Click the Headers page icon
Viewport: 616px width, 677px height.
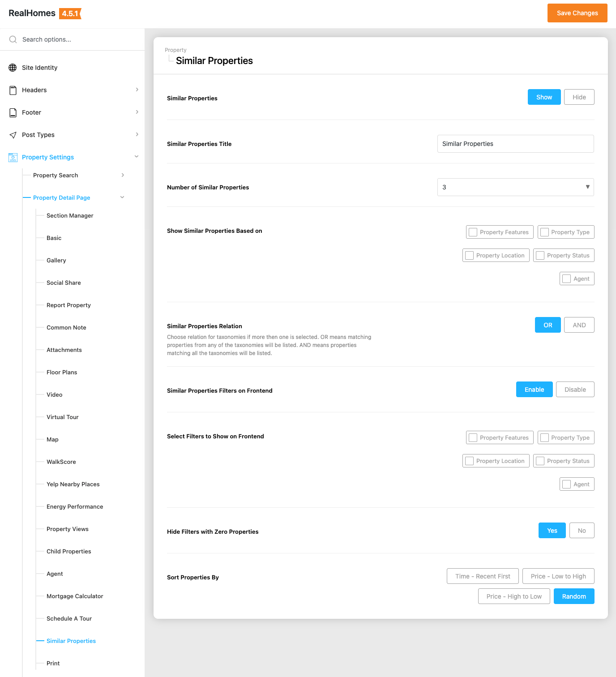click(13, 90)
